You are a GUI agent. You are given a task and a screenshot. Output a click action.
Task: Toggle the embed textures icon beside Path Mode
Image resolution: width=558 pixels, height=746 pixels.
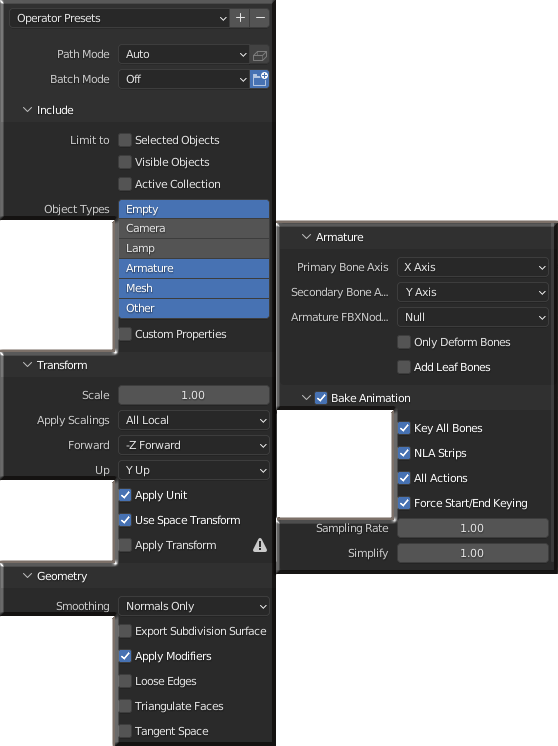tap(260, 55)
